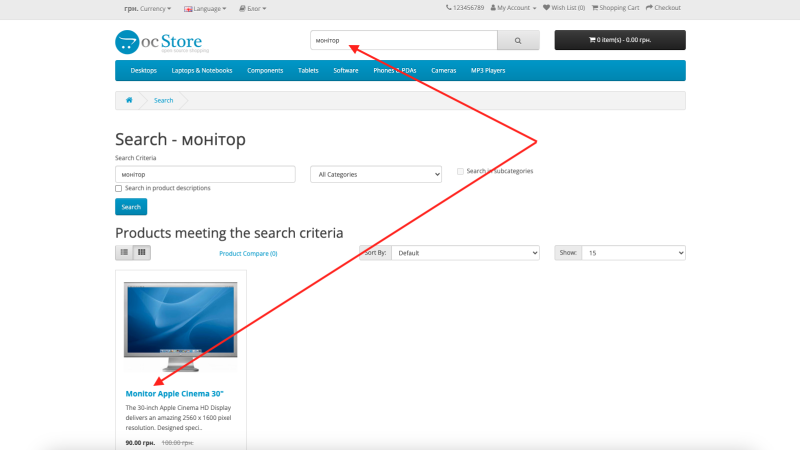Viewport: 800px width, 450px height.
Task: Go to the Tablets category
Action: [x=308, y=70]
